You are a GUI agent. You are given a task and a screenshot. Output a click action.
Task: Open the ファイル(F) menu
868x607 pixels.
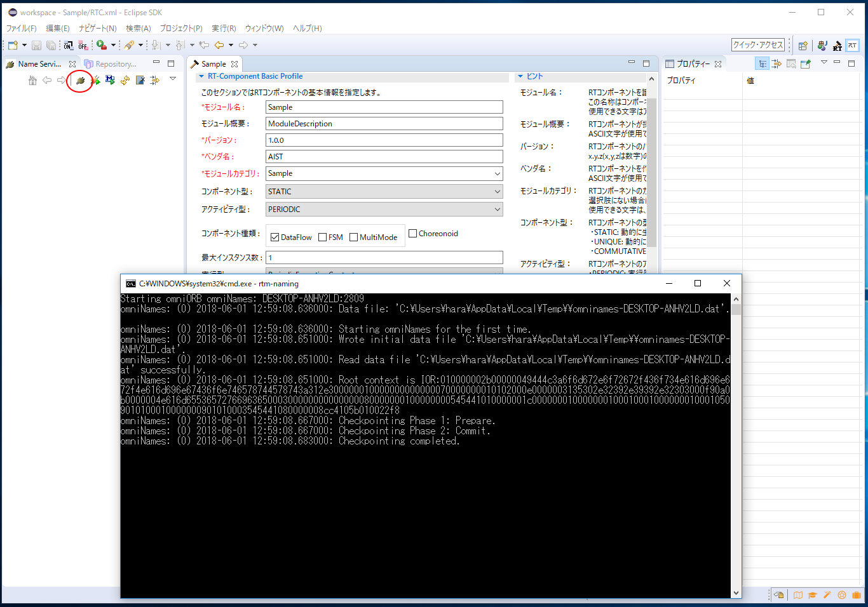pyautogui.click(x=22, y=28)
